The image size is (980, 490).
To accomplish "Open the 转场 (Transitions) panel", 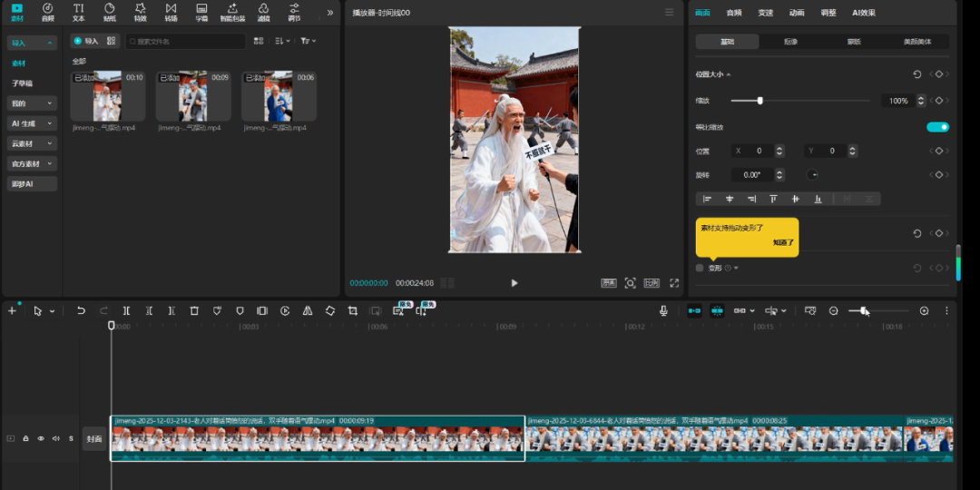I will coord(171,12).
